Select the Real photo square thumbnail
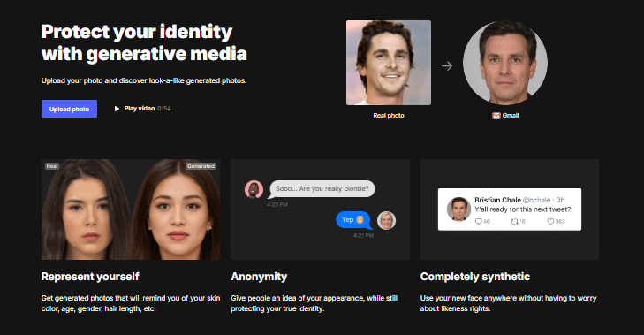The width and height of the screenshot is (644, 335). tap(389, 63)
